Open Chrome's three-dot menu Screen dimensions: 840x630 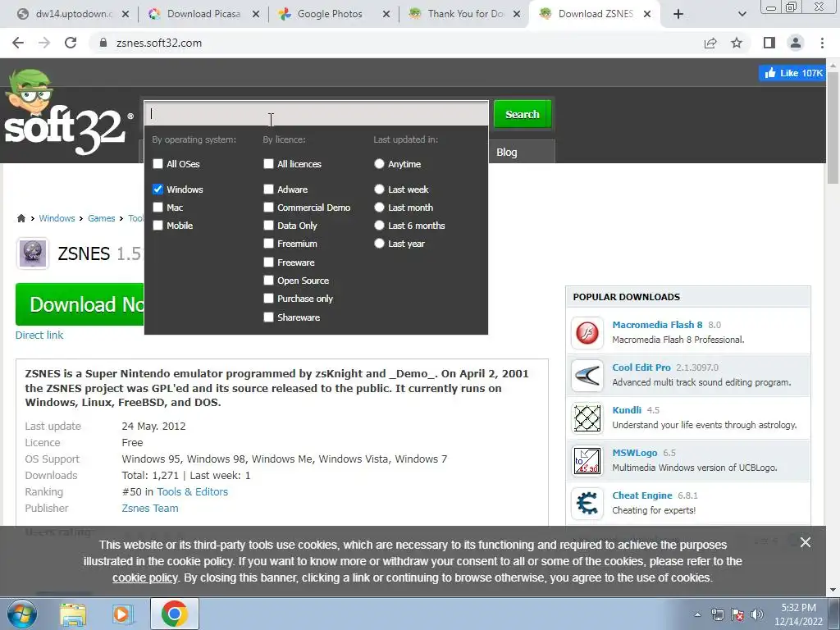pos(822,43)
